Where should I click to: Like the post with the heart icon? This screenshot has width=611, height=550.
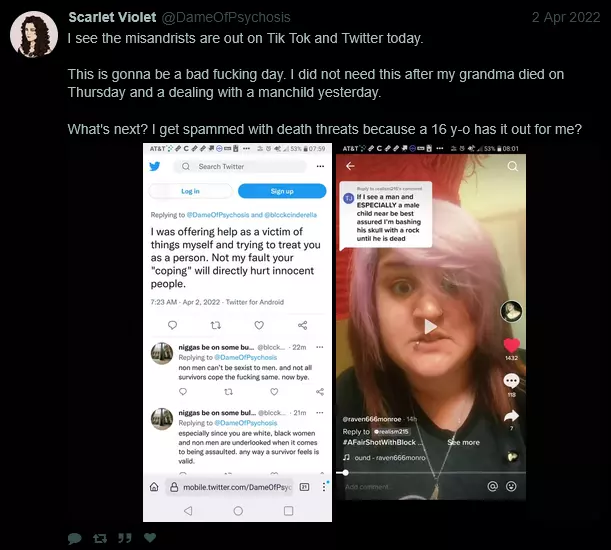tap(150, 538)
